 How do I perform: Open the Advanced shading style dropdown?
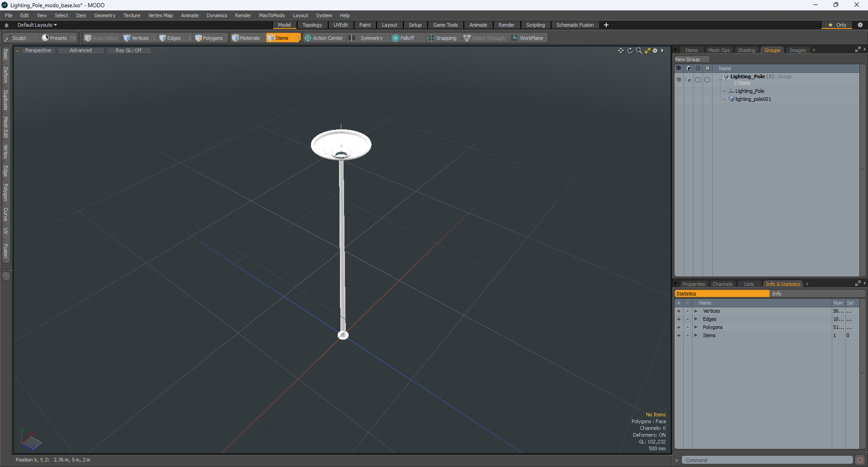pos(81,51)
